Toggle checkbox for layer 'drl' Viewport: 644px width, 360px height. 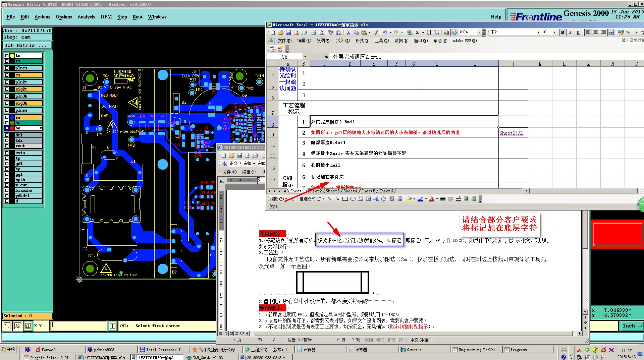click(6, 135)
